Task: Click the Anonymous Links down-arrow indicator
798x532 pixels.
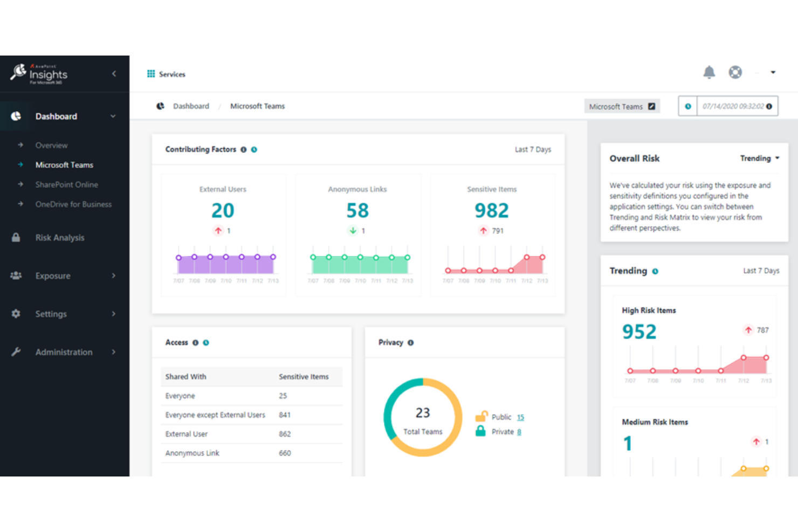Action: pyautogui.click(x=353, y=231)
